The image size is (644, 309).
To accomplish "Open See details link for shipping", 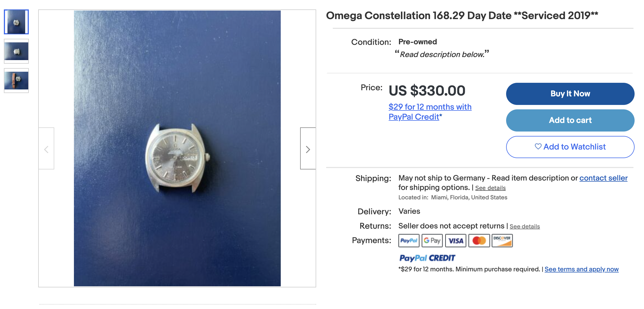I will point(490,188).
